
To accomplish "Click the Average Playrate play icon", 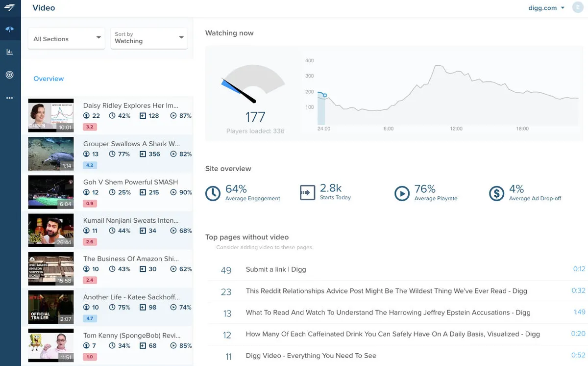I will point(402,193).
